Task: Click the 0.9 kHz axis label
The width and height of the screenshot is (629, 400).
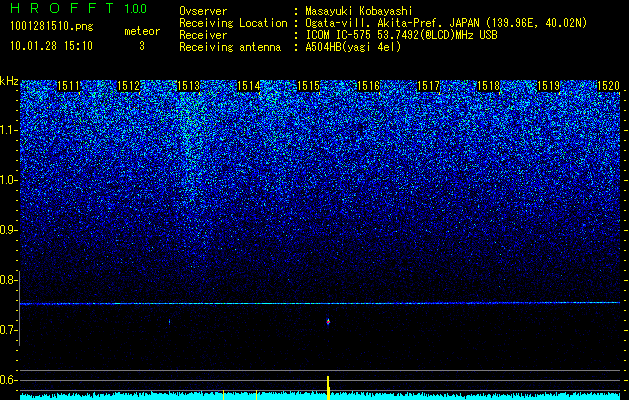Action: (9, 230)
